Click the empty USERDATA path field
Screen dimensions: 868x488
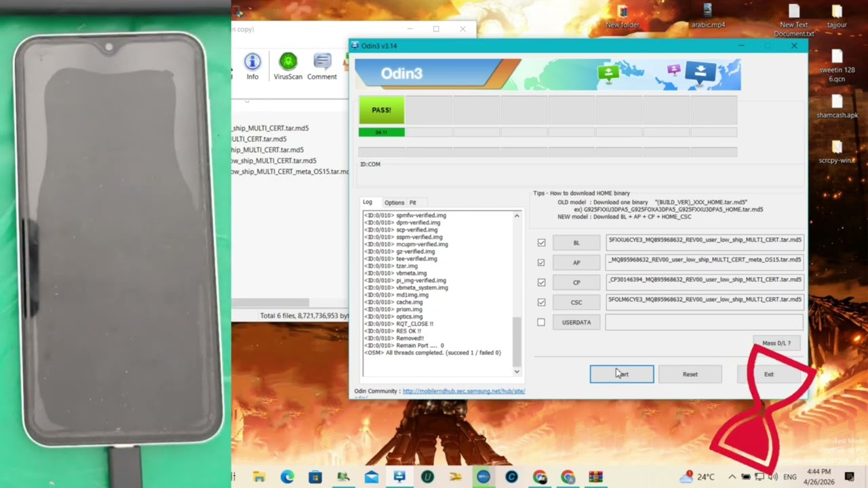pos(705,323)
